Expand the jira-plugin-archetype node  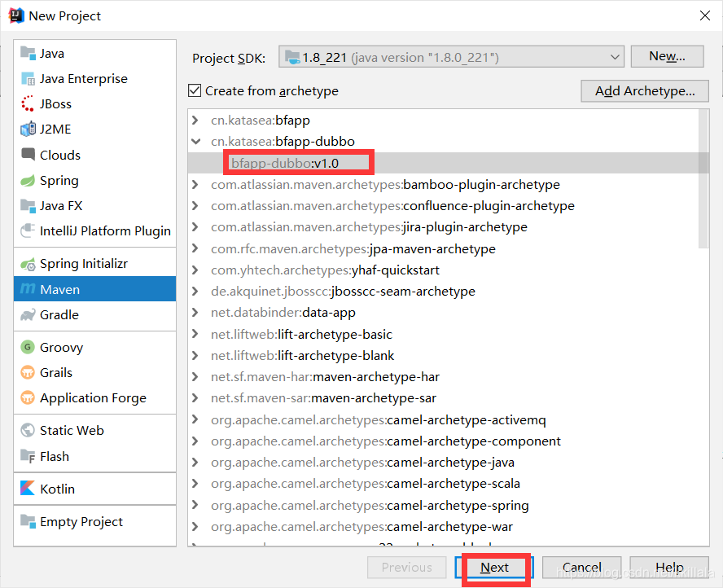[x=195, y=227]
